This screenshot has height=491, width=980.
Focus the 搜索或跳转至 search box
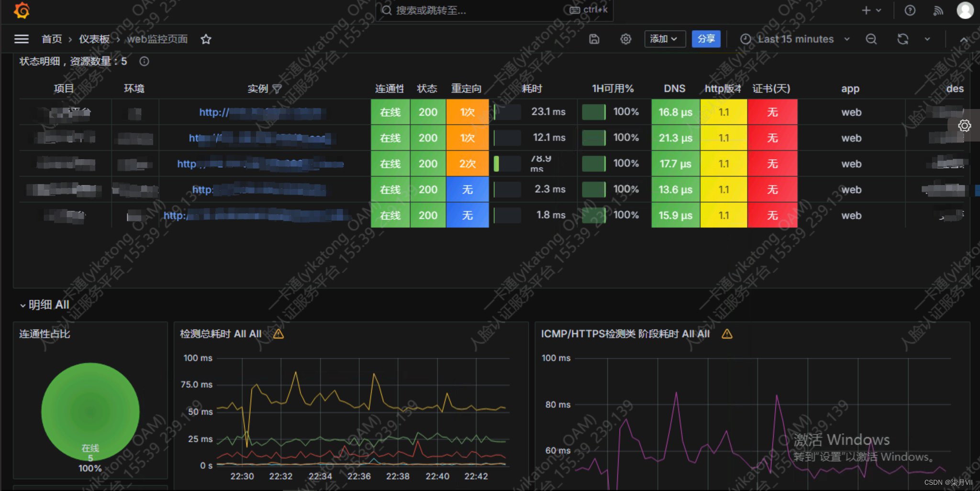coord(494,10)
